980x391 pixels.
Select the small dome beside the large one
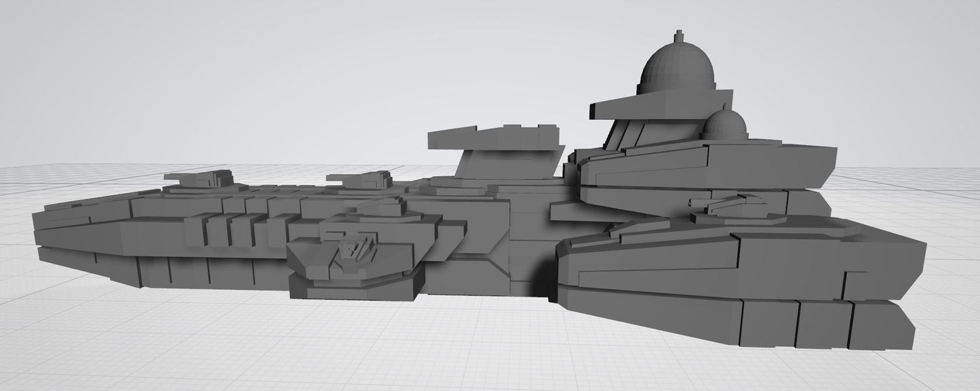click(724, 125)
